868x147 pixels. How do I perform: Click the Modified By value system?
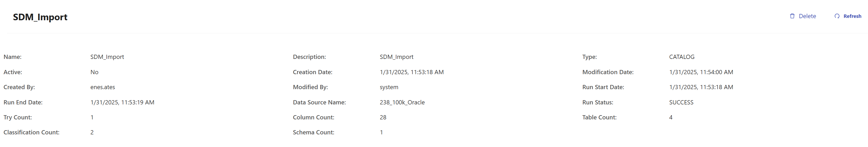tap(389, 87)
